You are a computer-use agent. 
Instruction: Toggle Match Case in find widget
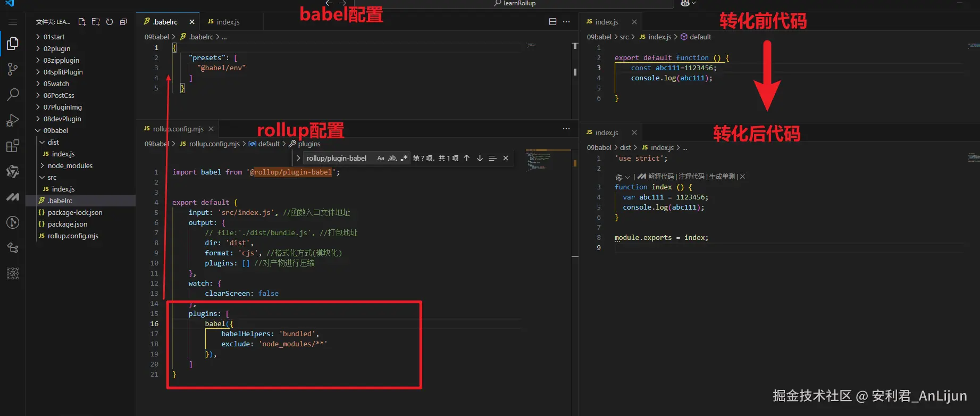[x=381, y=158]
